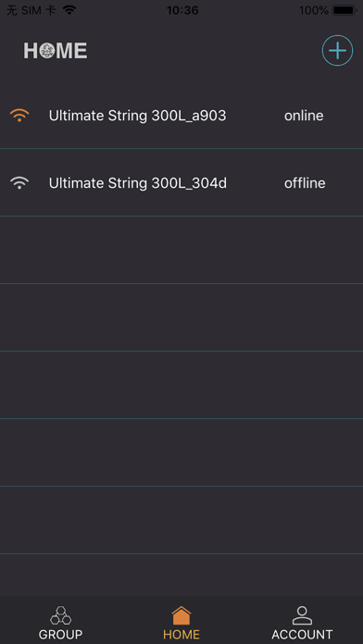Select the HOME tab label
363x644 pixels.
click(x=181, y=635)
